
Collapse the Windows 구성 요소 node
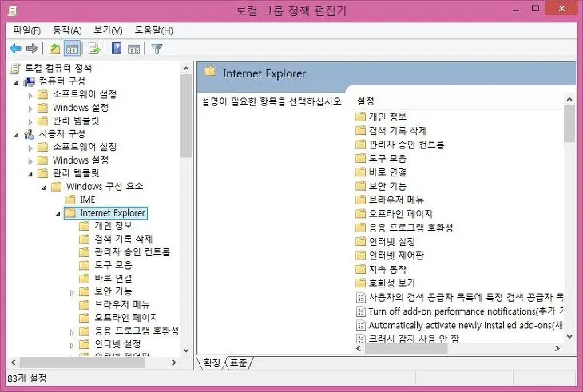(x=44, y=188)
